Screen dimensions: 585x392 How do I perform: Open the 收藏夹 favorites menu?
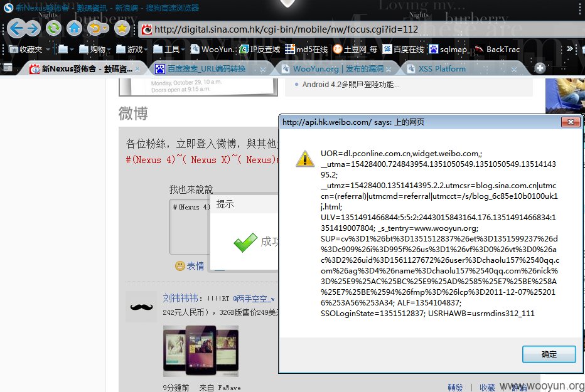29,49
